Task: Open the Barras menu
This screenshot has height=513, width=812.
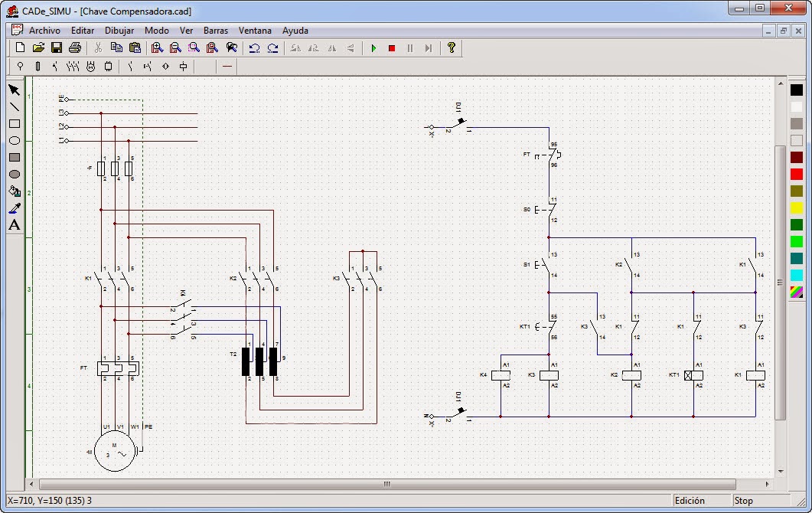Action: [215, 31]
